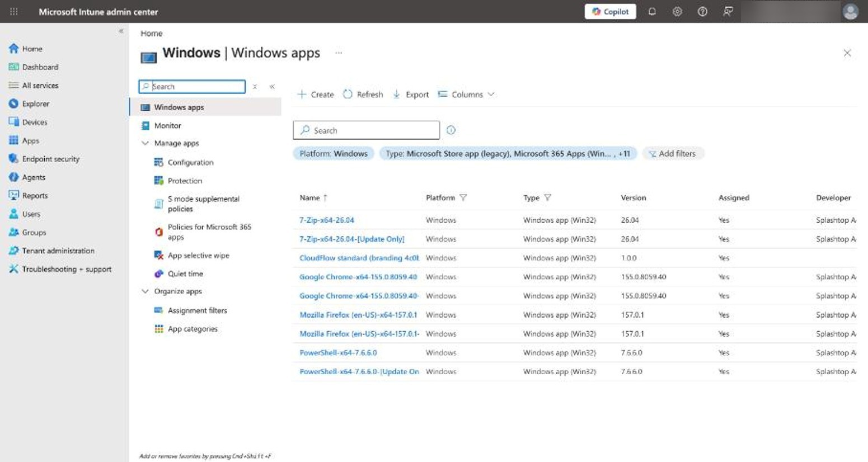Collapse the Organize apps section
Viewport: 868px width, 462px height.
coord(145,291)
